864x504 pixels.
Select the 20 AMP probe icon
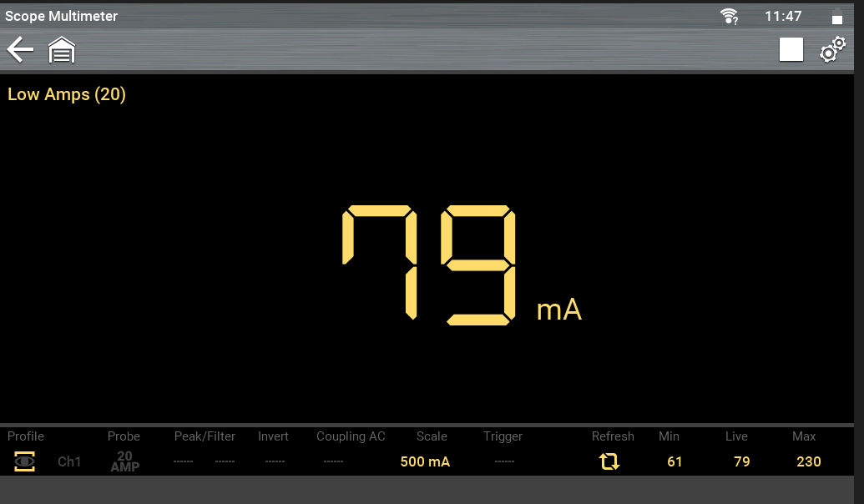tap(124, 461)
